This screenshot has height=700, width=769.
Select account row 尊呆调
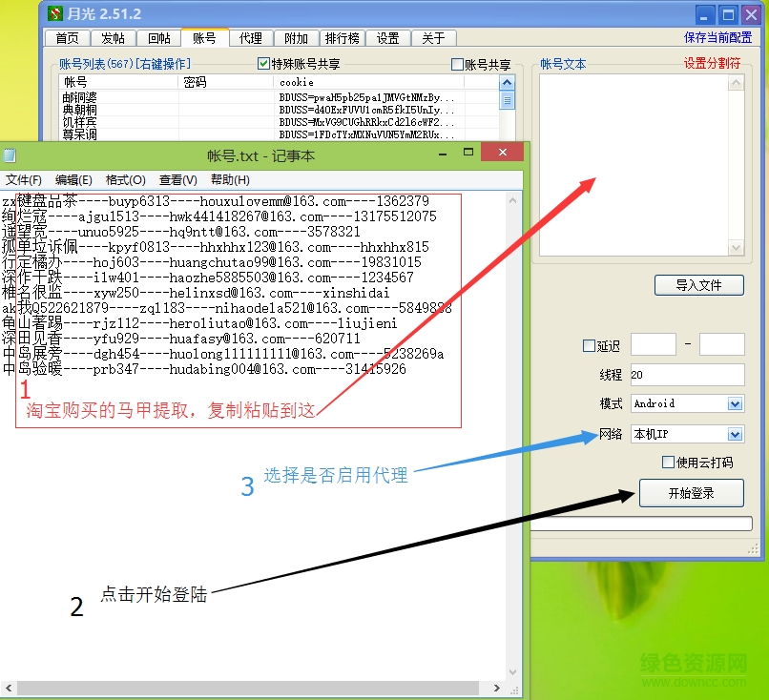point(280,134)
